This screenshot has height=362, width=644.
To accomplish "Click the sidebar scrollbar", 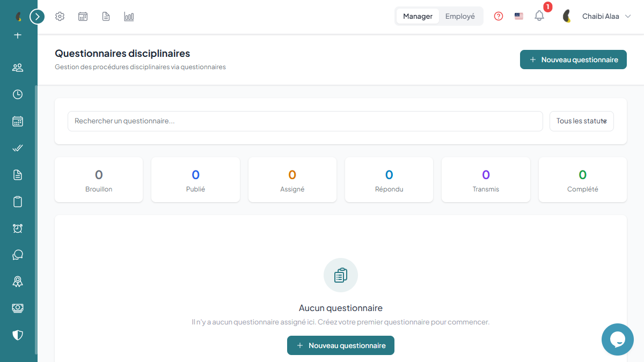I will coord(36,220).
